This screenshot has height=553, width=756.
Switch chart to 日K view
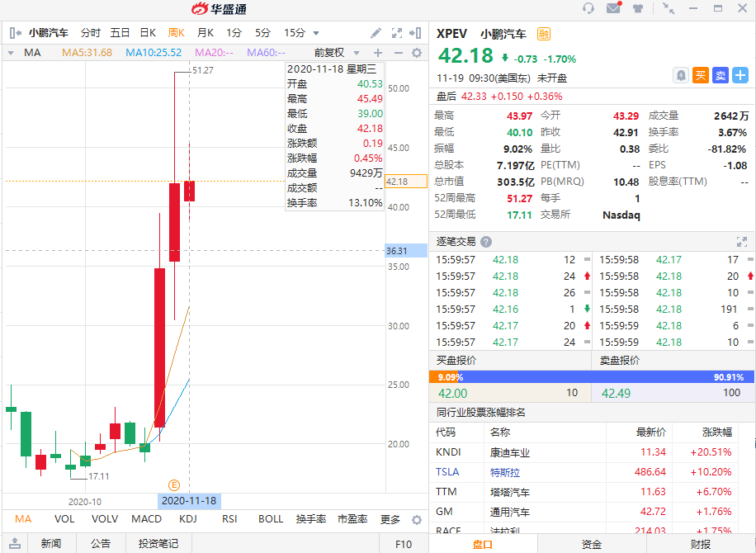point(148,33)
